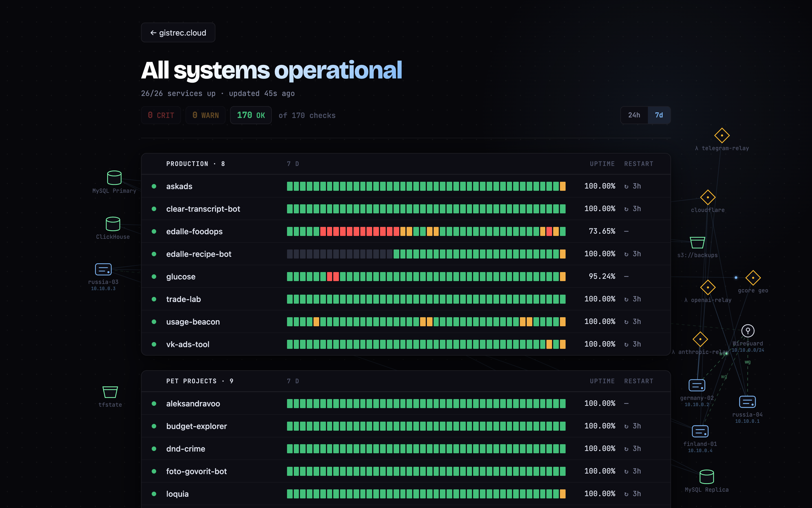Select the russia-03 server node icon
Image resolution: width=812 pixels, height=508 pixels.
(103, 269)
